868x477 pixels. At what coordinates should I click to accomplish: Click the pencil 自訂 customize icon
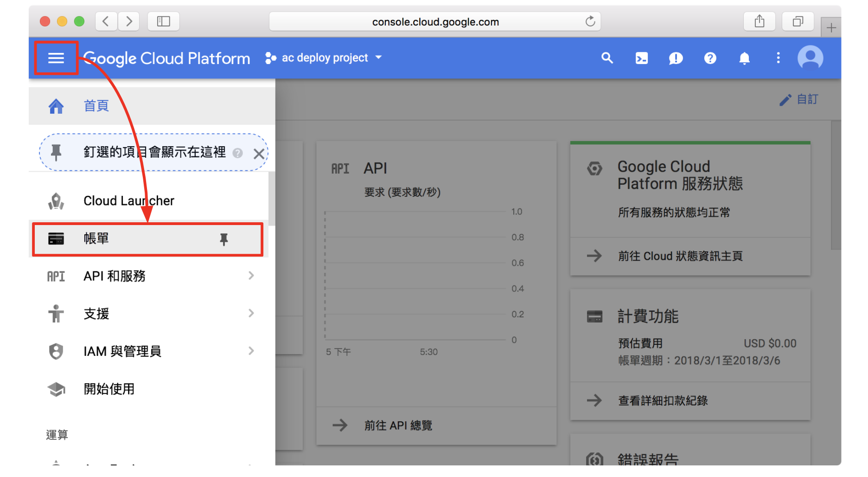click(785, 100)
